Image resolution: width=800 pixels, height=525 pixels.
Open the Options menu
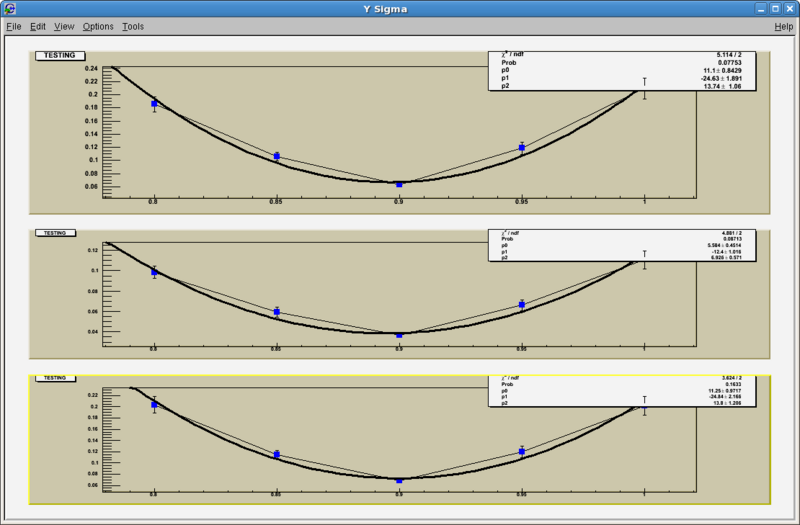(x=98, y=27)
